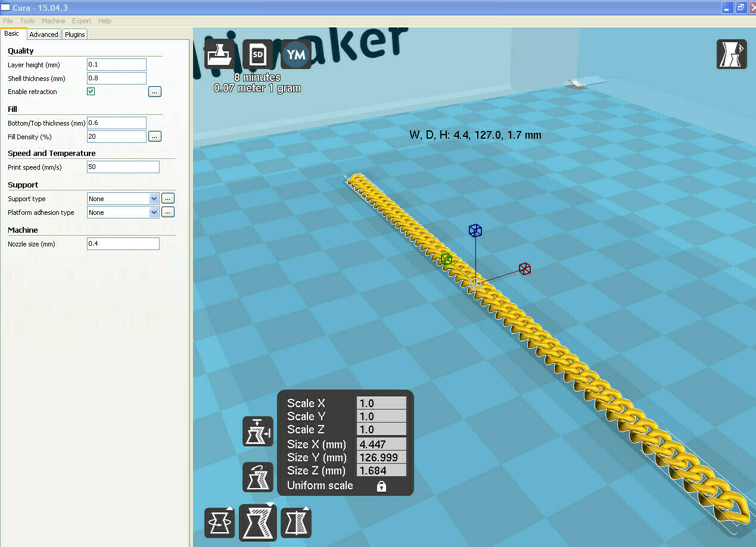
Task: Open Platform adhesion ellipsis settings button
Action: pyautogui.click(x=168, y=212)
